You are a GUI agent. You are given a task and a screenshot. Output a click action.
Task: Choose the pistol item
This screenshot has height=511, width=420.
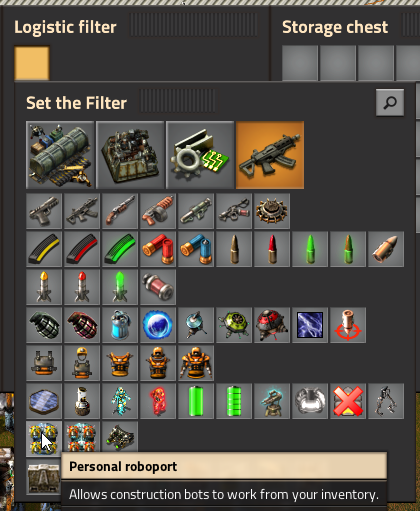point(44,211)
